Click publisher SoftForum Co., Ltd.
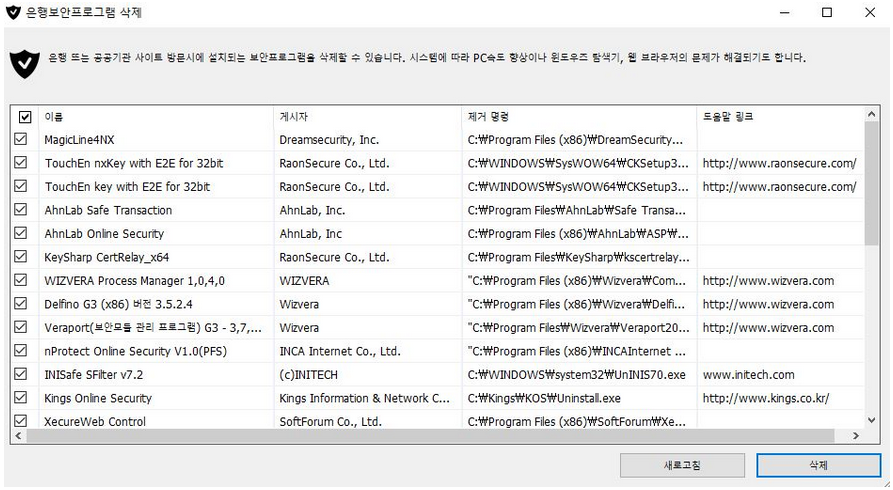 tap(330, 422)
